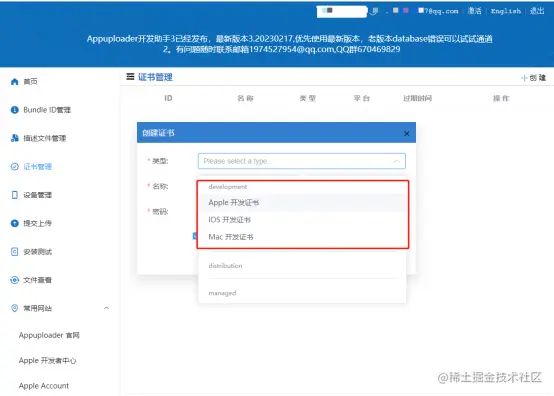Click the 类型 column header
This screenshot has height=396, width=554.
coord(308,98)
